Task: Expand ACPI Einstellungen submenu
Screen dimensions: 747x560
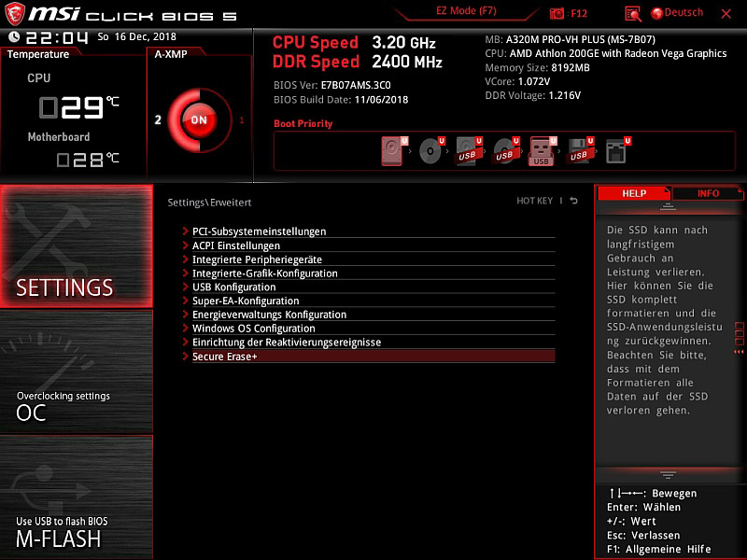Action: (369, 245)
